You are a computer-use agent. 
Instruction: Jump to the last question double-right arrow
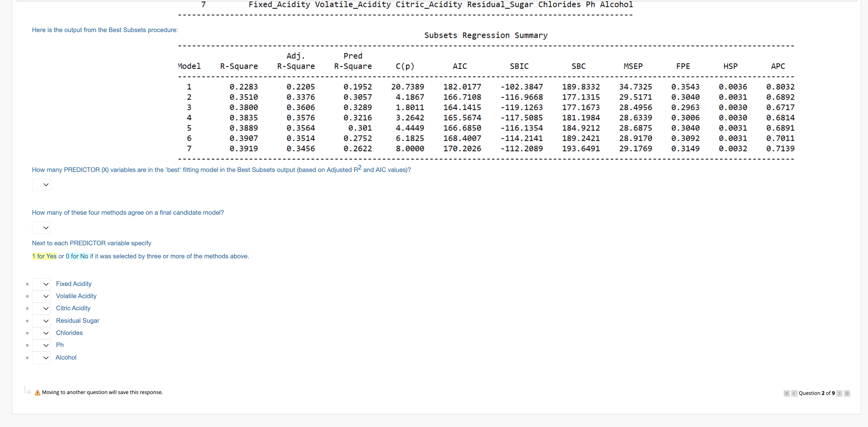tap(847, 393)
